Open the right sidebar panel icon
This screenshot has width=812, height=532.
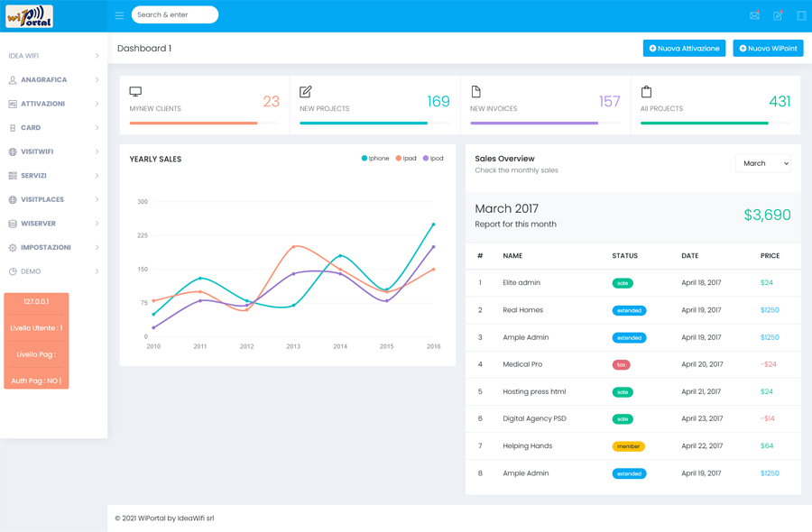800,15
